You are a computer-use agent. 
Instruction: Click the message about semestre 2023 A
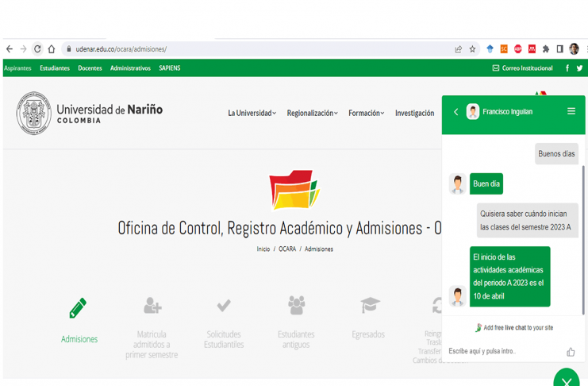[x=527, y=221]
